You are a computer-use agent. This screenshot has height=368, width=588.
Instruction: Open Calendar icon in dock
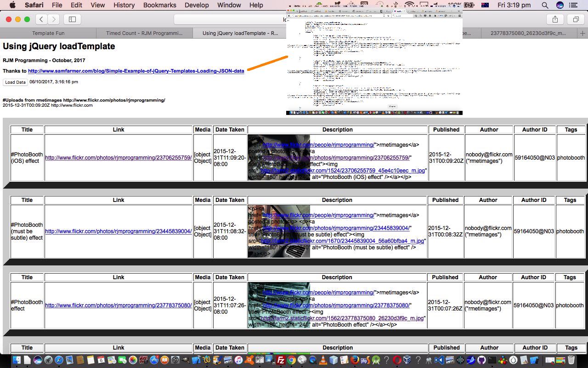(101, 360)
